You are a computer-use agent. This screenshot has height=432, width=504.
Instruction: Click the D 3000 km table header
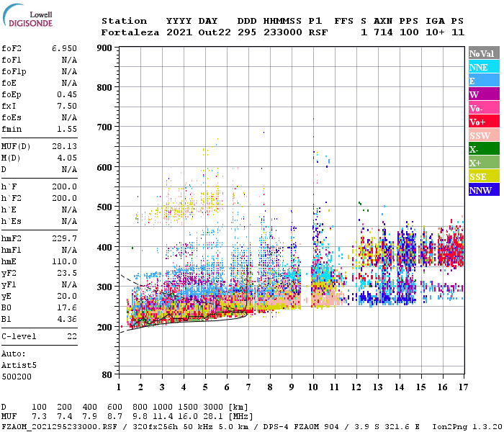213,408
